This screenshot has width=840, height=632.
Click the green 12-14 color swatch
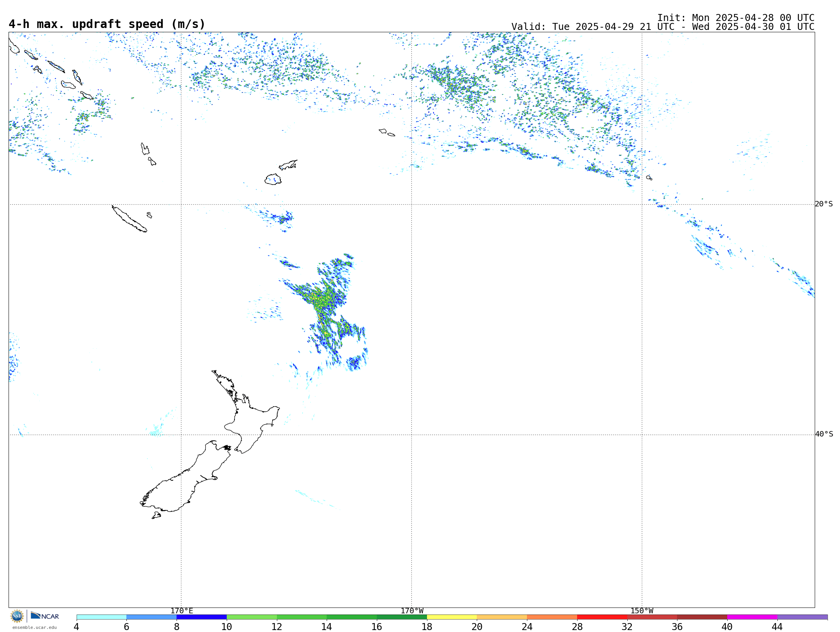[302, 617]
